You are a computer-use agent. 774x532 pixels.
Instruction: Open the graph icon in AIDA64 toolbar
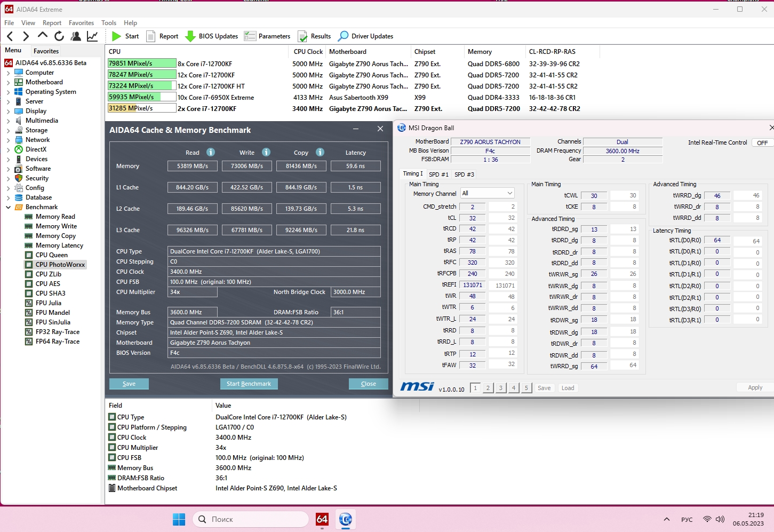click(x=92, y=36)
